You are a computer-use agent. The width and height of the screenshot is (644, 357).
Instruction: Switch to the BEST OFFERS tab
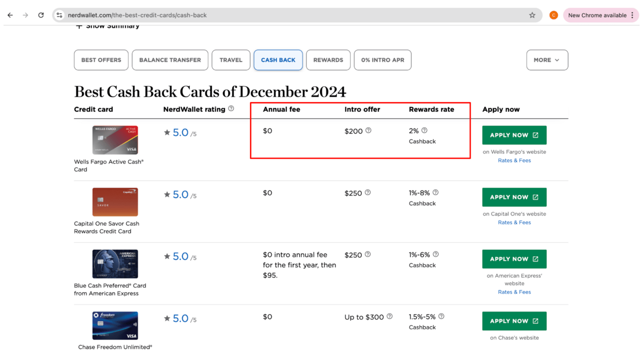point(101,60)
